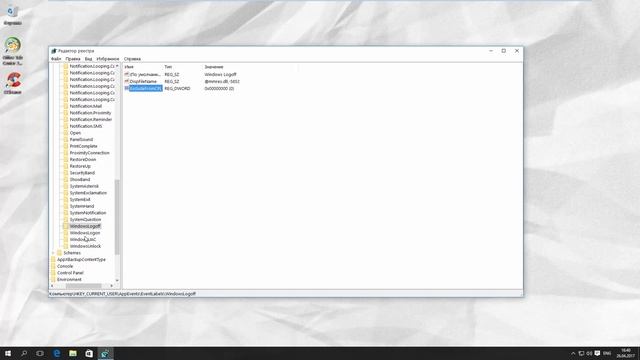The height and width of the screenshot is (360, 640).
Task: Click the tree horizontal scrollbar left arrow
Action: point(52,286)
